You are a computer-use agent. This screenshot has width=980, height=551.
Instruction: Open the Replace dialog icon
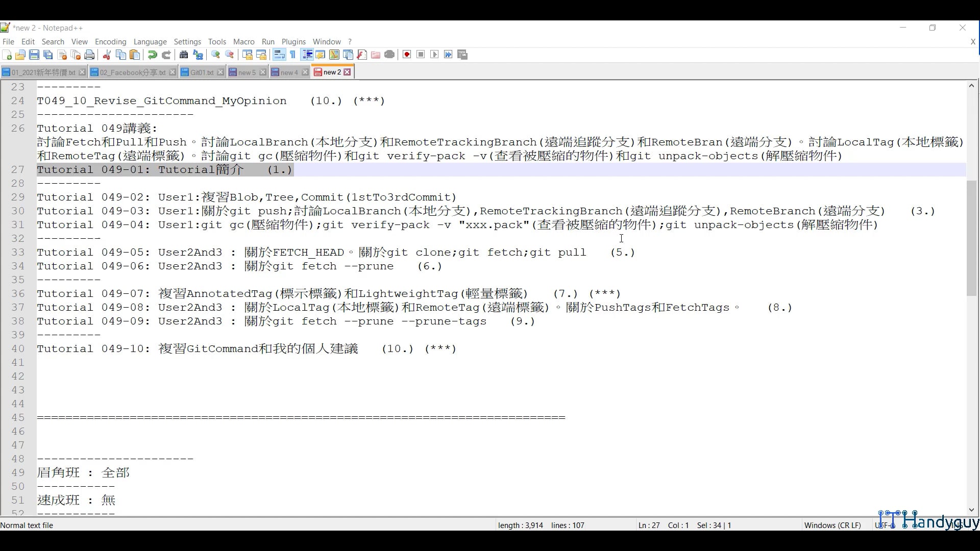tap(198, 55)
